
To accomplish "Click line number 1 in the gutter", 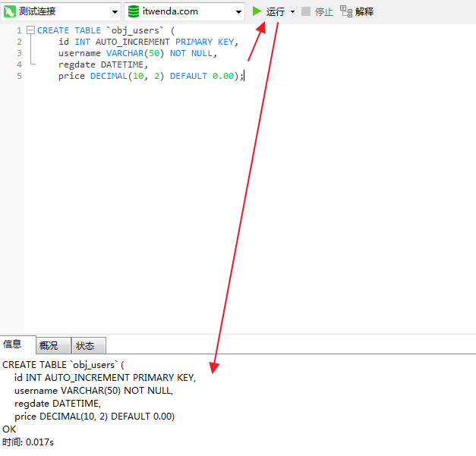I will 19,30.
